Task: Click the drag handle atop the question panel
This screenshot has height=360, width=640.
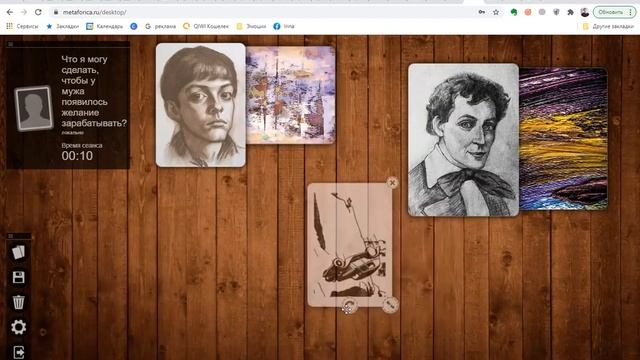Action: (11, 44)
